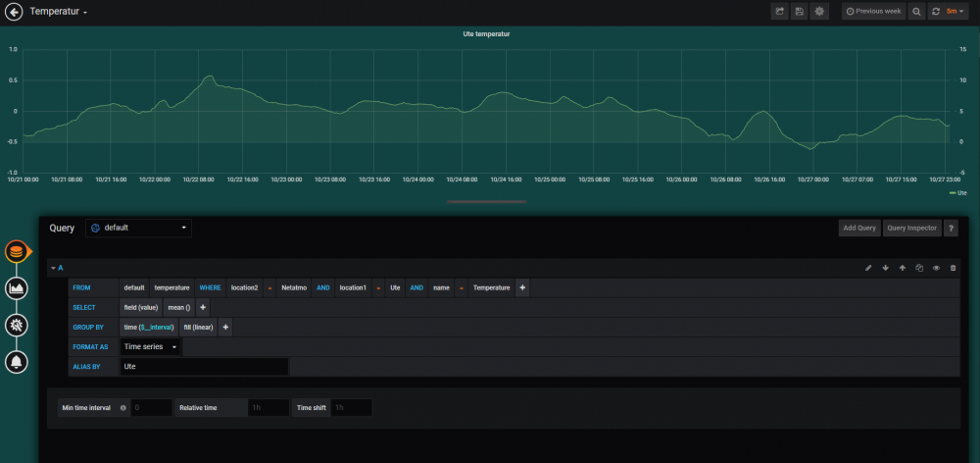Open dashboard settings gear icon
Screen dimensions: 980x463
tap(820, 12)
